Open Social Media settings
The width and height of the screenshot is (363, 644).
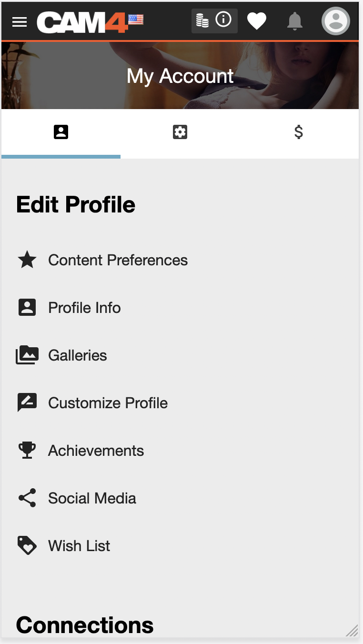[x=92, y=498]
